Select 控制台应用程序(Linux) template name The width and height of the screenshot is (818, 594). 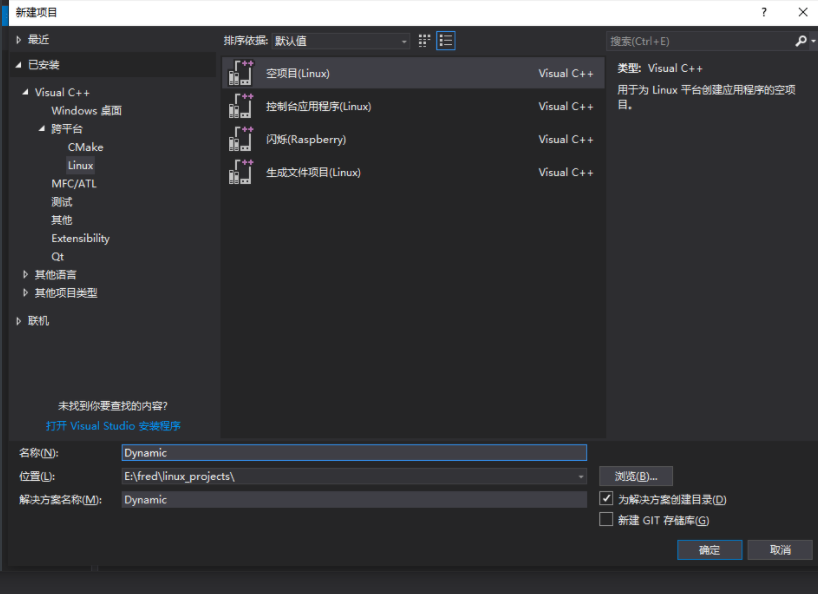point(319,106)
